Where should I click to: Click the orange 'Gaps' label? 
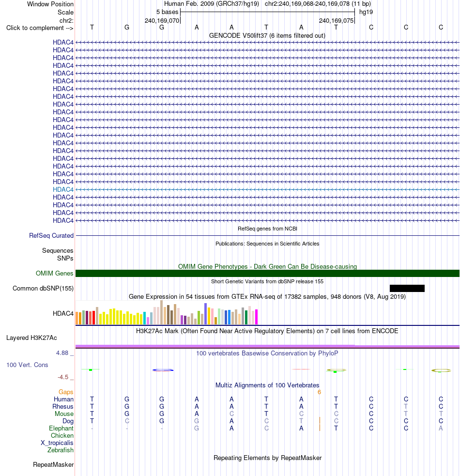click(x=66, y=392)
